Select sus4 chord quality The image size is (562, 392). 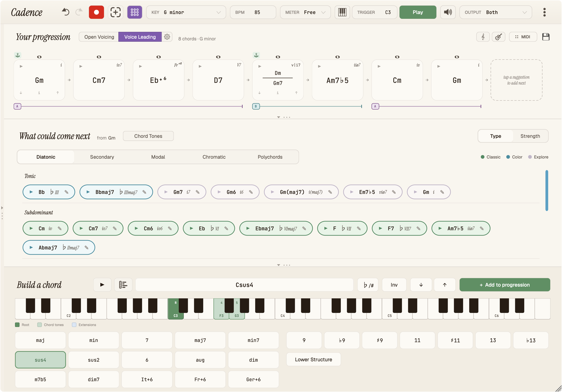40,360
